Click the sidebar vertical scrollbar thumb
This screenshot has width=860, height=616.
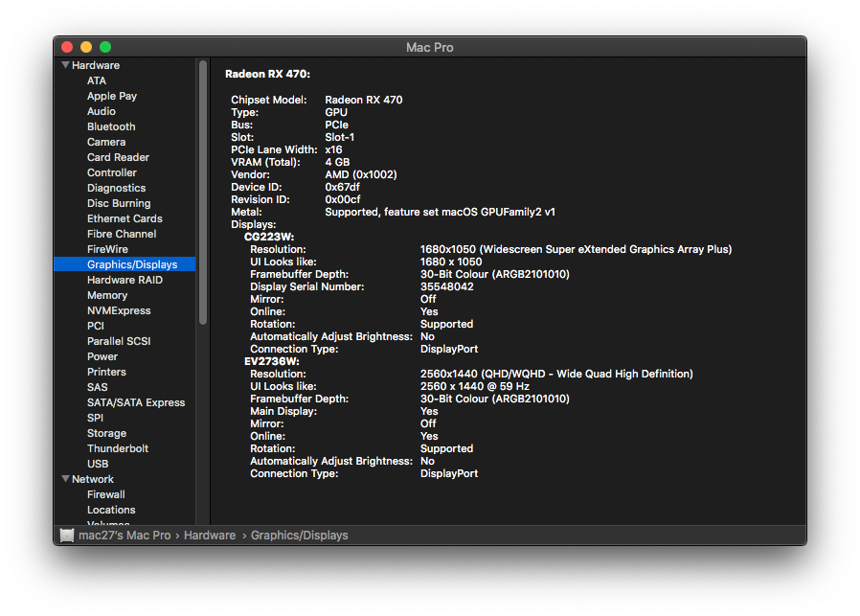click(x=203, y=193)
